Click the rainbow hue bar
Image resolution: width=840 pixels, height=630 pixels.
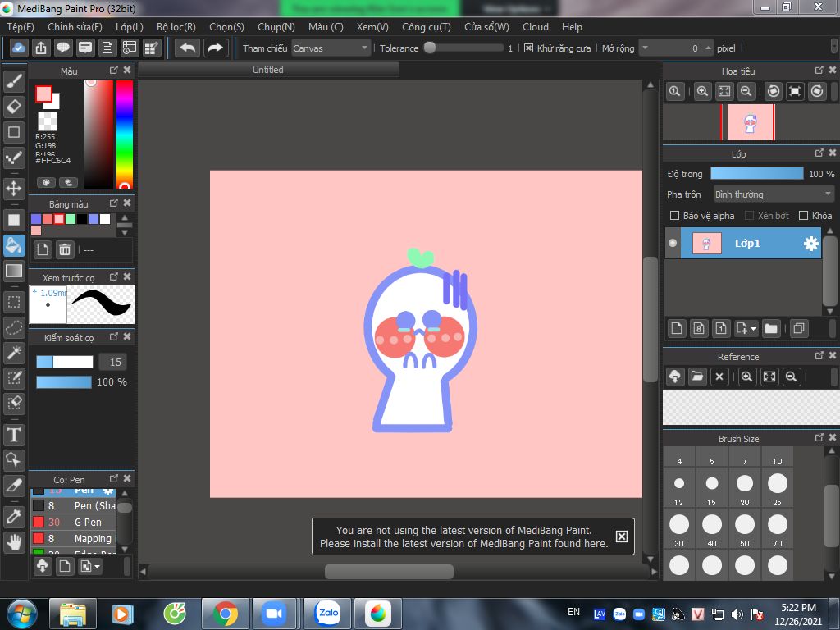pos(125,135)
